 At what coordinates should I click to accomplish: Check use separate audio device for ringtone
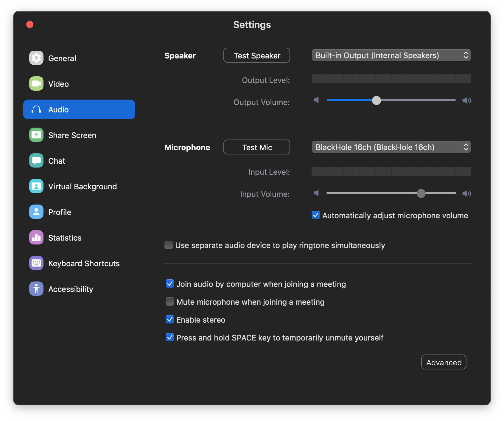(x=169, y=245)
